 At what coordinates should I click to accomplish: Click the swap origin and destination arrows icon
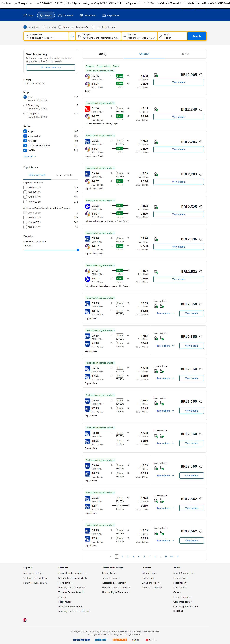72,36
